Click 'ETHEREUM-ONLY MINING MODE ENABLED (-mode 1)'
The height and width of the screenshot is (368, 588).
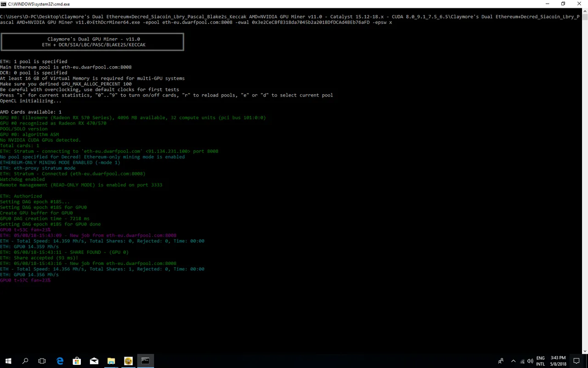click(x=60, y=162)
